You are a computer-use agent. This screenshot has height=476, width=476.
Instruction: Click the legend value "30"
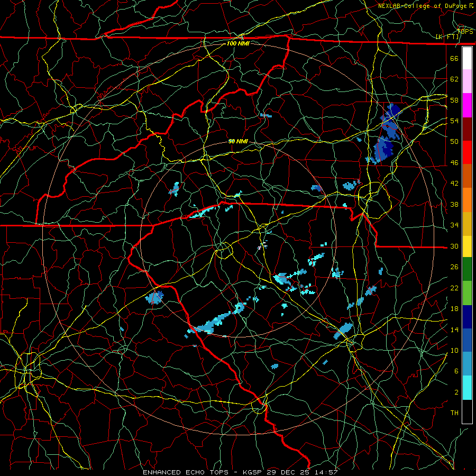coord(454,246)
